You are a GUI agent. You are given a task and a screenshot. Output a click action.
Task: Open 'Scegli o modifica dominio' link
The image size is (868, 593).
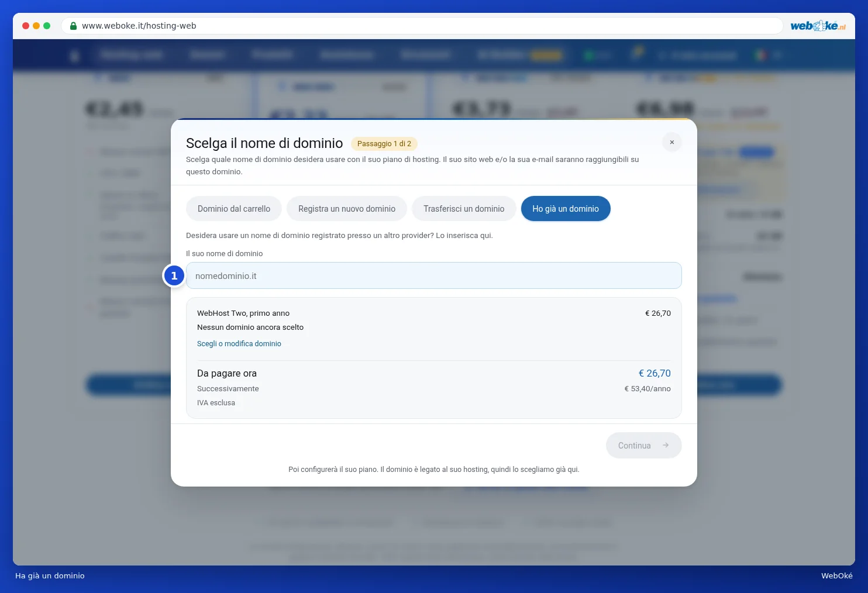pos(239,344)
